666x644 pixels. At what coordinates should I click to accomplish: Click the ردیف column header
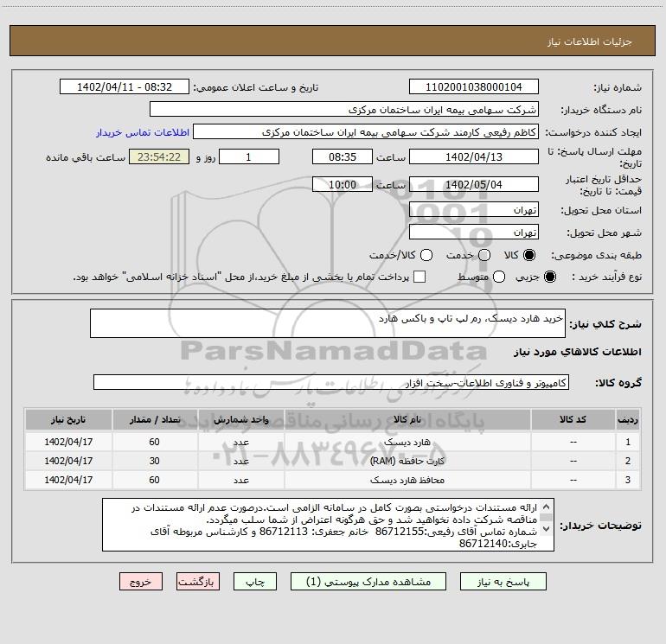[x=628, y=420]
